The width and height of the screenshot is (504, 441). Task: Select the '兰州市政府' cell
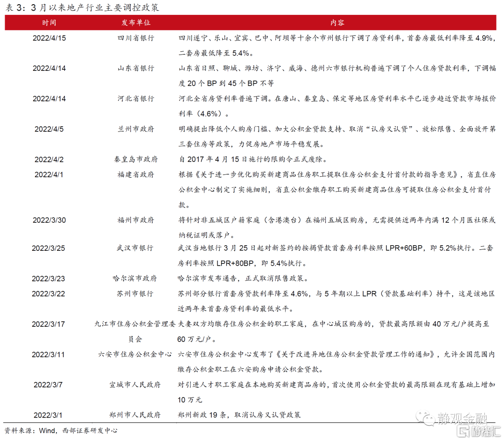136,129
